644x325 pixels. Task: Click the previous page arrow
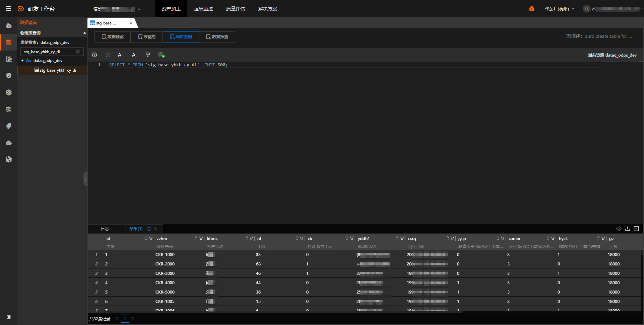117,319
